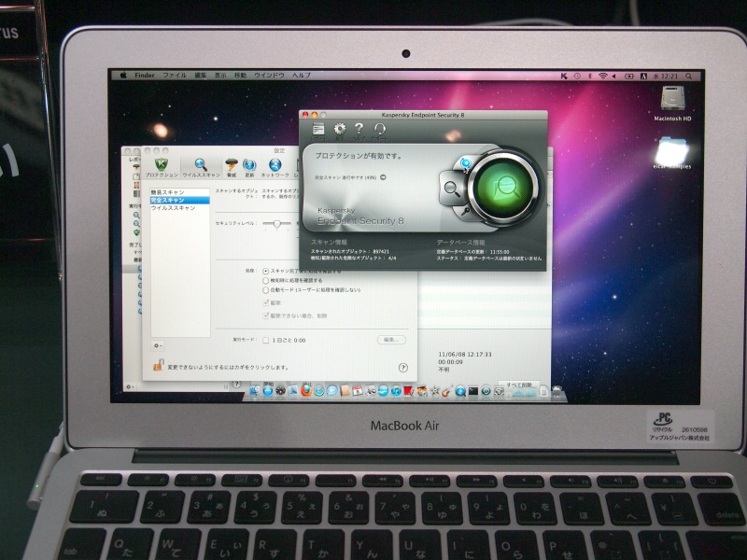Open the 移動 menu

coord(240,76)
